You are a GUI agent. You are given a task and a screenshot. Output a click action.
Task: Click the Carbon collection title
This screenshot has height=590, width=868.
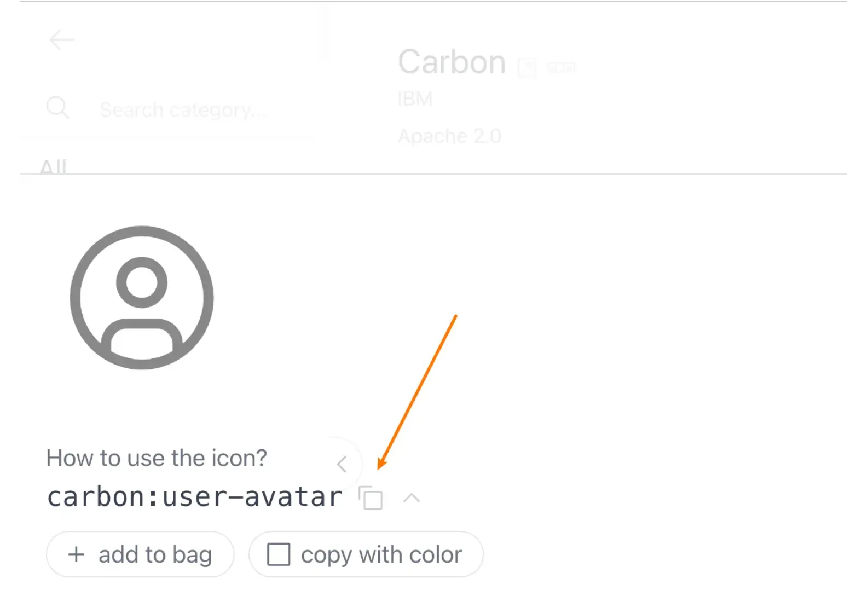click(x=452, y=62)
